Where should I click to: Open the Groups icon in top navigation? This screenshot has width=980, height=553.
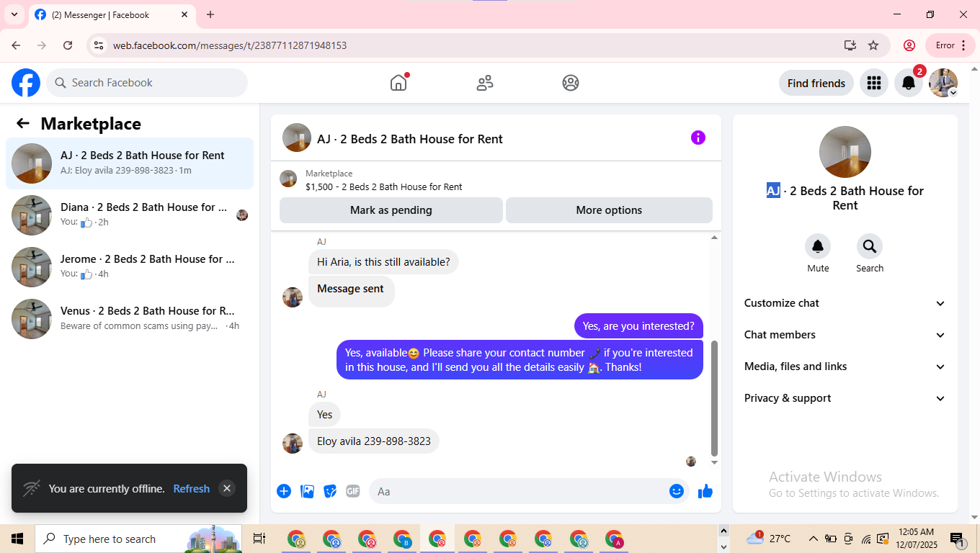pos(571,83)
